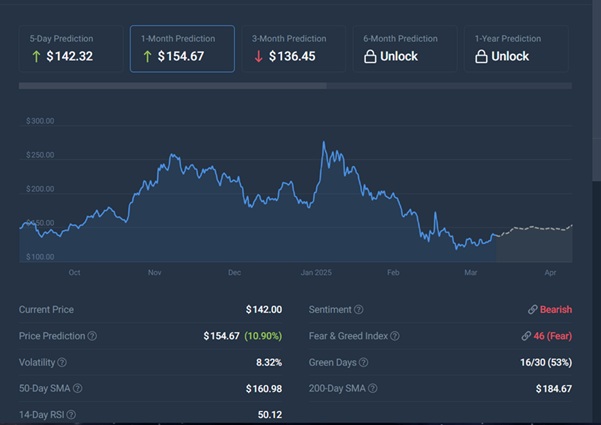Select the 1-Month Prediction tab
This screenshot has height=425, width=601.
click(x=182, y=48)
